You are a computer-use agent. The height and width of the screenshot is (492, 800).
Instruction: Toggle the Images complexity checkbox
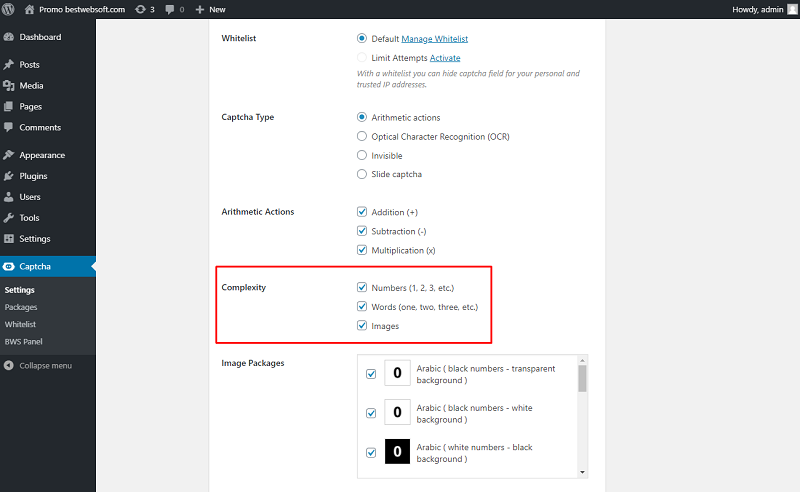point(362,325)
